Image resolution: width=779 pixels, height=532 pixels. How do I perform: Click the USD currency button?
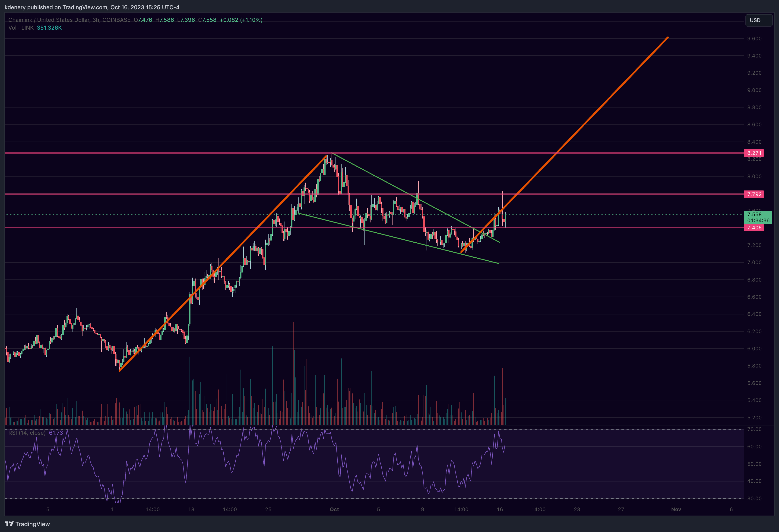(759, 20)
